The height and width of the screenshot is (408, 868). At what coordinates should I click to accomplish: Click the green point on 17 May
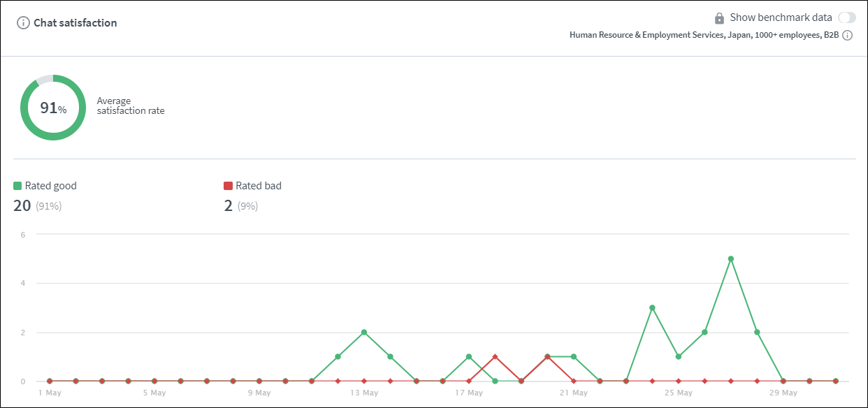[x=469, y=357]
